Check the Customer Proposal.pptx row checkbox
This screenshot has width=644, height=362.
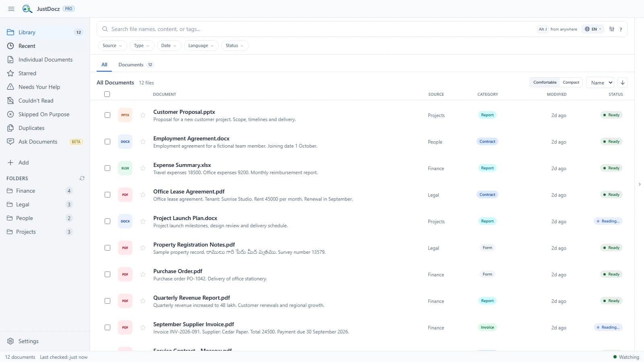coord(107,115)
